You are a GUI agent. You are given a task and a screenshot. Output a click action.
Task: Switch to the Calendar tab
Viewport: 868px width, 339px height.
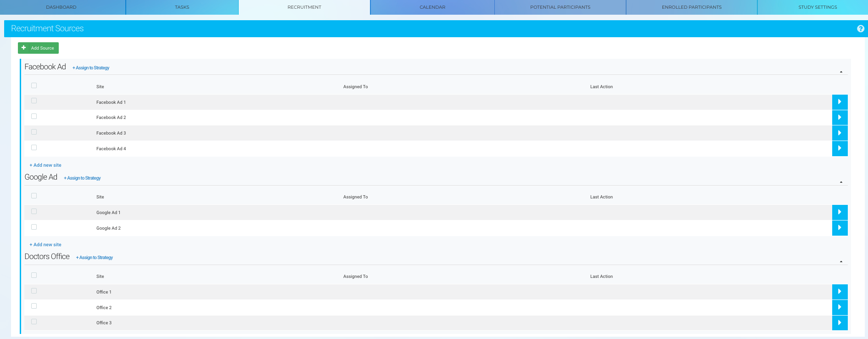point(432,7)
